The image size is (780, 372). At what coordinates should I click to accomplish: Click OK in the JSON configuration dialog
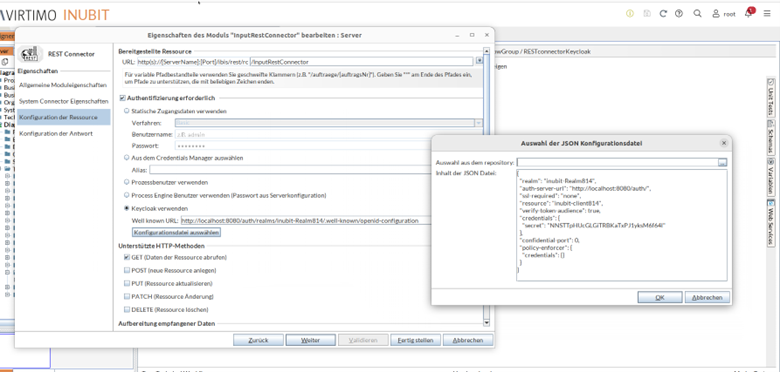pos(660,297)
